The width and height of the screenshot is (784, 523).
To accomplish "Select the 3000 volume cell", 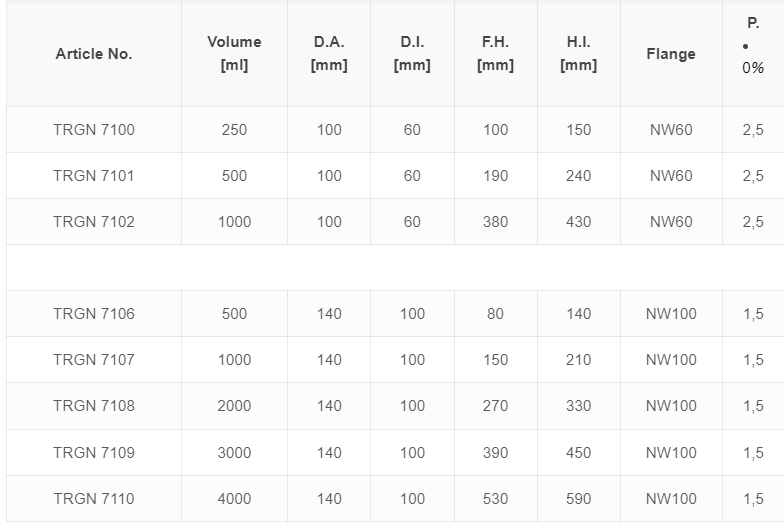I will click(x=234, y=453).
